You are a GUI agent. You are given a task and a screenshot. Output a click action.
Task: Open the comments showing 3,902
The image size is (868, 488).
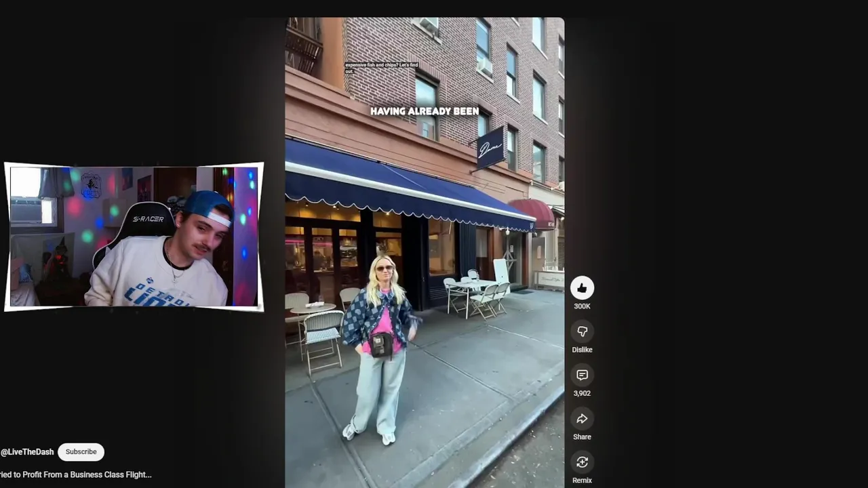tap(582, 375)
